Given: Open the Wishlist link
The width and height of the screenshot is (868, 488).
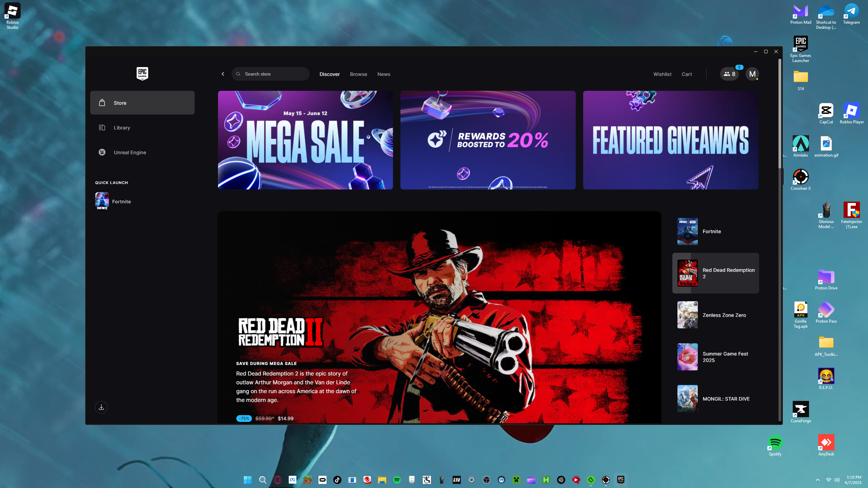Looking at the screenshot, I should (662, 74).
